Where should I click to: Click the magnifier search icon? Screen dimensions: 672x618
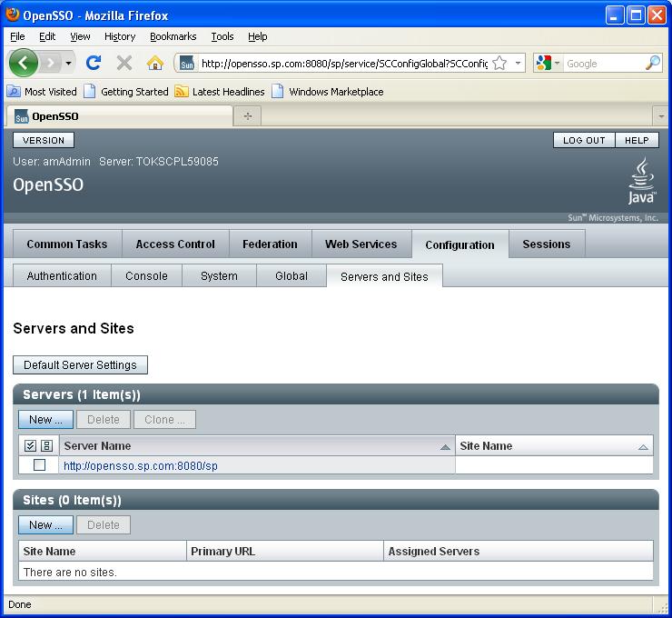pos(653,64)
